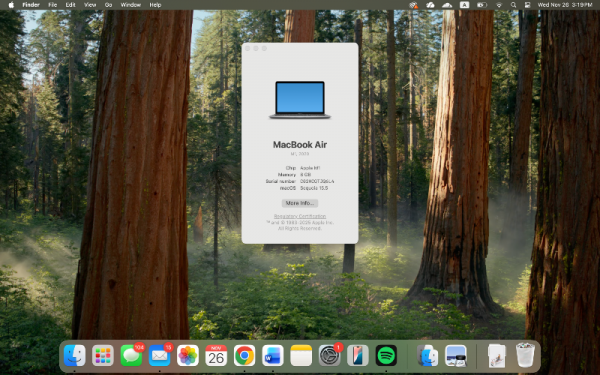Screen dimensions: 600x375
Task: Open Calendar showing Nov 26
Action: (x=216, y=355)
